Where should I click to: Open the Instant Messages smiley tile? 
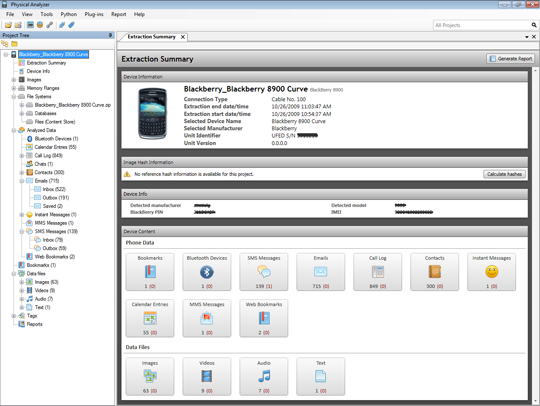[491, 272]
